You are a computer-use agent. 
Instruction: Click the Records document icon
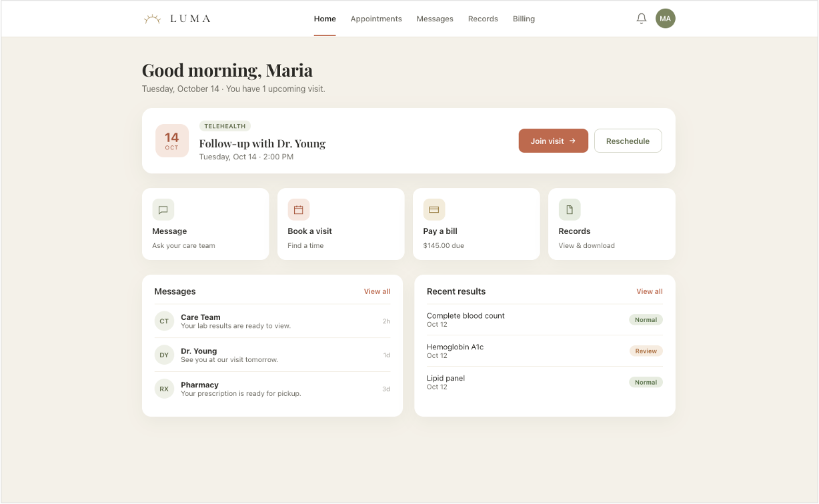(x=570, y=209)
